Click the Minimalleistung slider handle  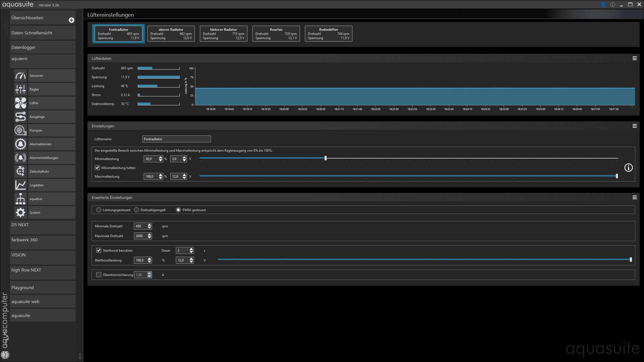click(326, 158)
